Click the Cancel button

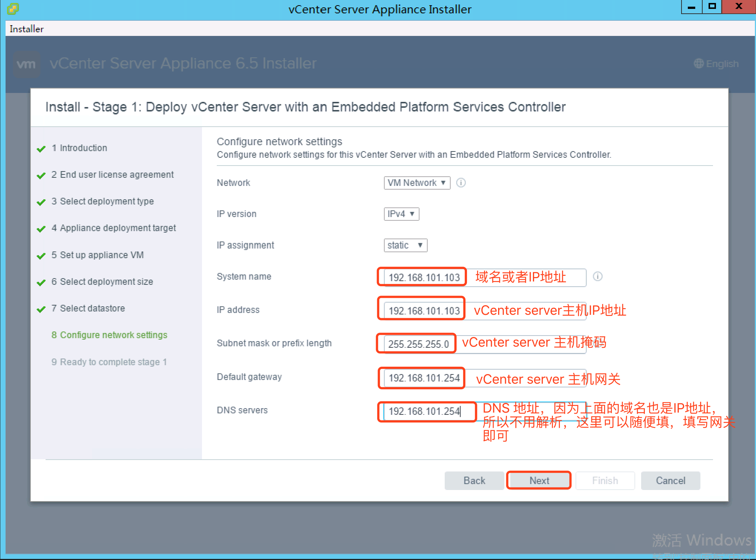[x=670, y=480]
